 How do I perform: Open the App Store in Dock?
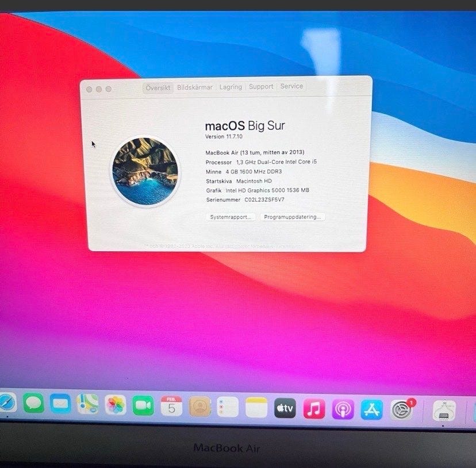click(x=372, y=410)
